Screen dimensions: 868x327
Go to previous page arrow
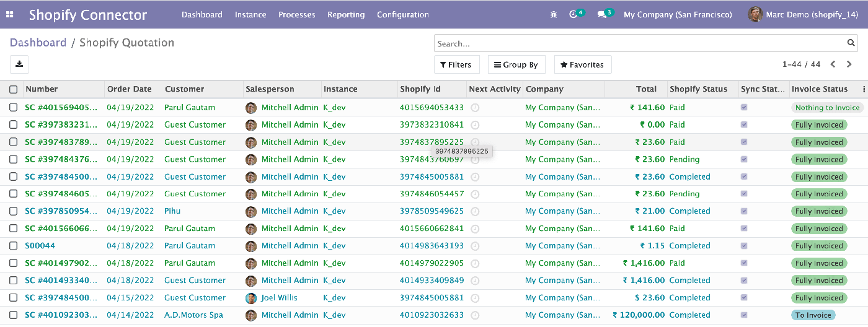833,64
